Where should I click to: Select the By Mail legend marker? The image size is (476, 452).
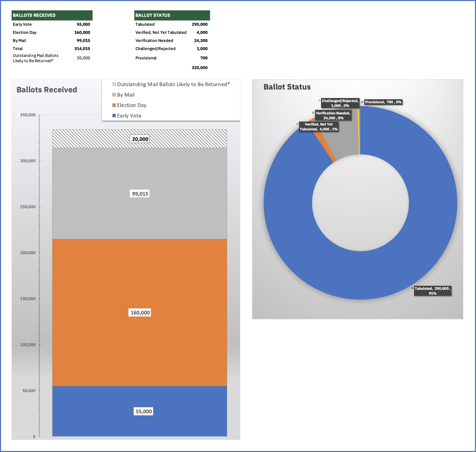coord(114,95)
